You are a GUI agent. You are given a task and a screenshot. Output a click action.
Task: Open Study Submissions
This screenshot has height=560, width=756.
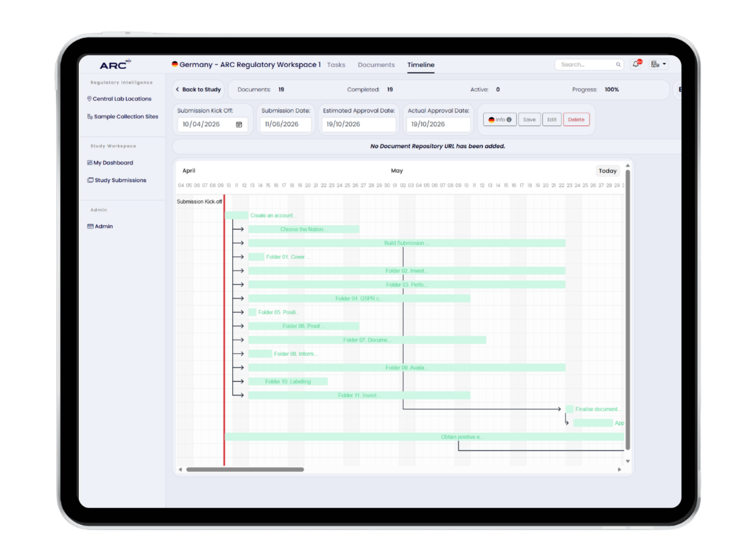pyautogui.click(x=117, y=180)
